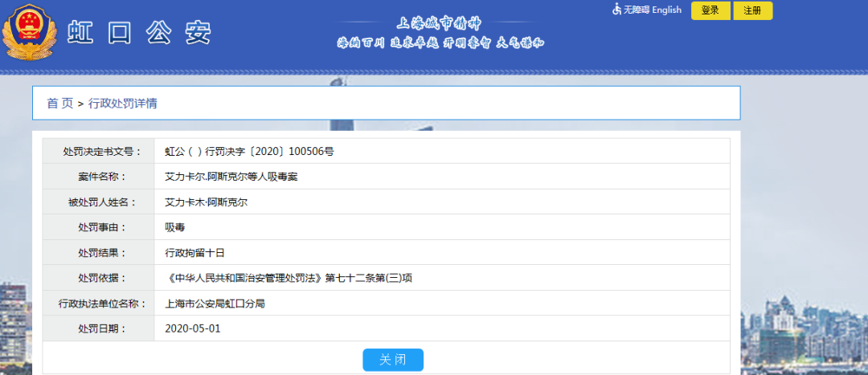Click the 关闭 close button
This screenshot has width=868, height=375.
[393, 360]
